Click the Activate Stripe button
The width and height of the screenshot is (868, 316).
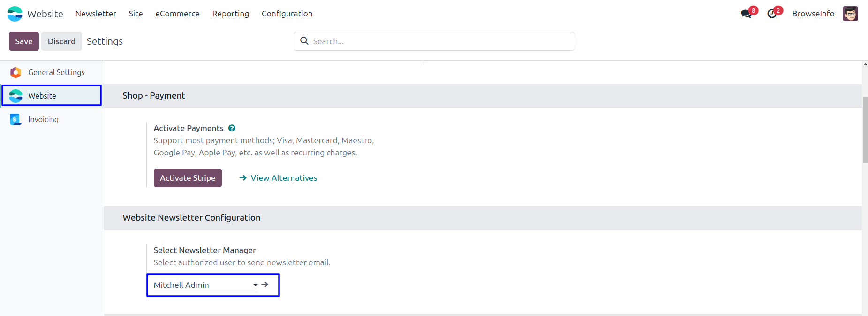click(x=188, y=178)
